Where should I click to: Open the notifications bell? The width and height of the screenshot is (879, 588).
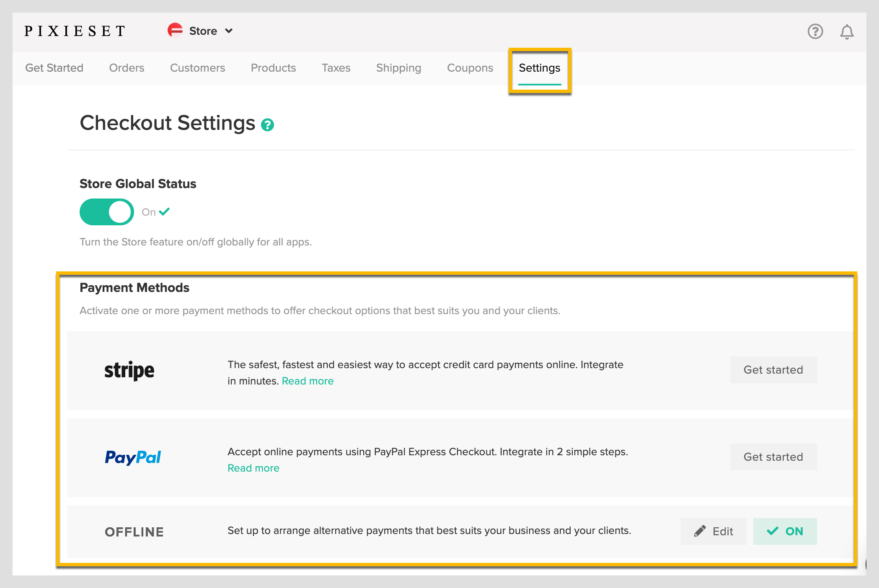pyautogui.click(x=847, y=32)
